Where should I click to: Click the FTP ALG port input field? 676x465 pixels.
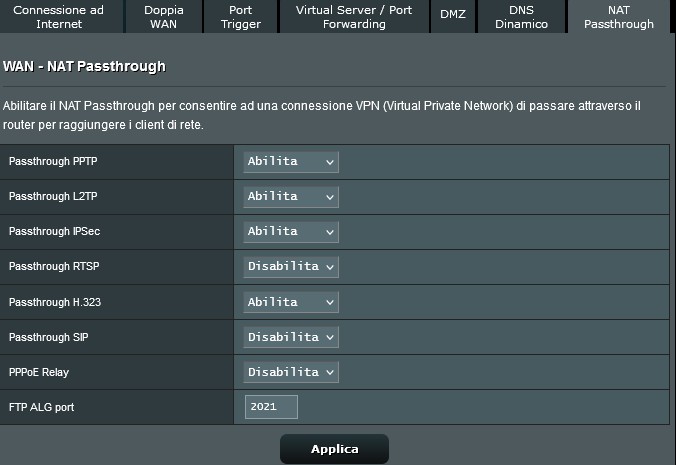[271, 407]
